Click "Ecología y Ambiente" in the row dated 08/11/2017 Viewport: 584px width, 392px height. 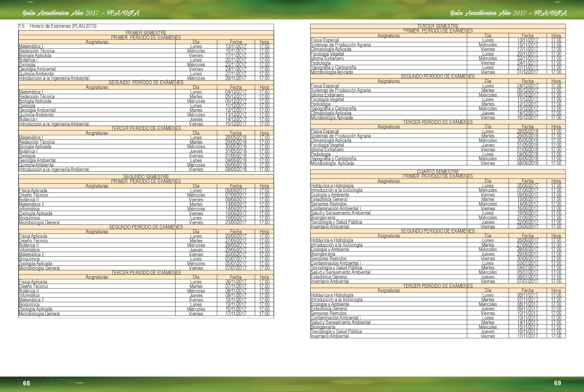pyautogui.click(x=329, y=304)
